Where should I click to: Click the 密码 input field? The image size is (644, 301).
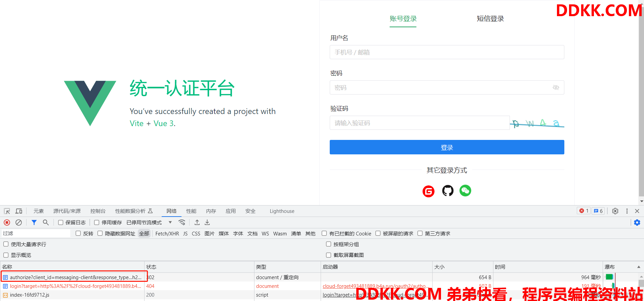pos(447,87)
